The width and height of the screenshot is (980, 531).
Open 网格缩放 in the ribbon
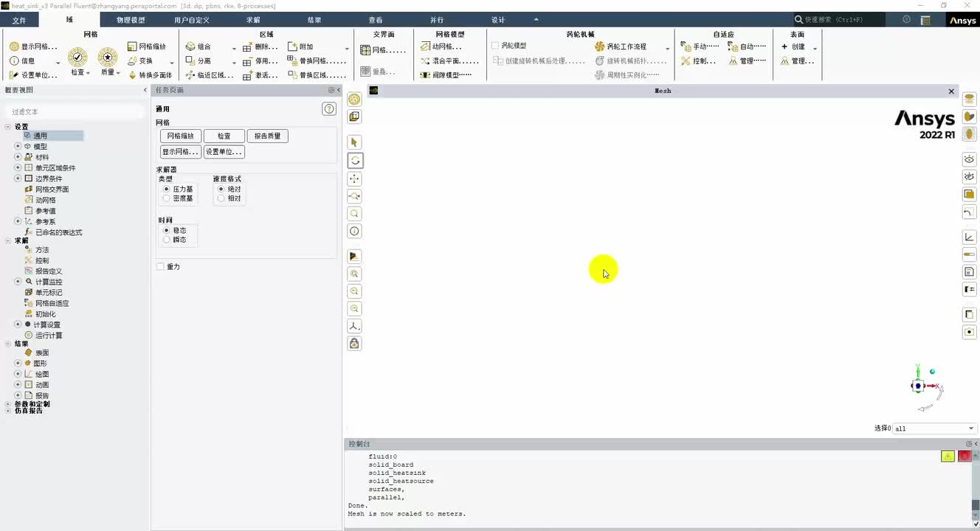pos(146,46)
